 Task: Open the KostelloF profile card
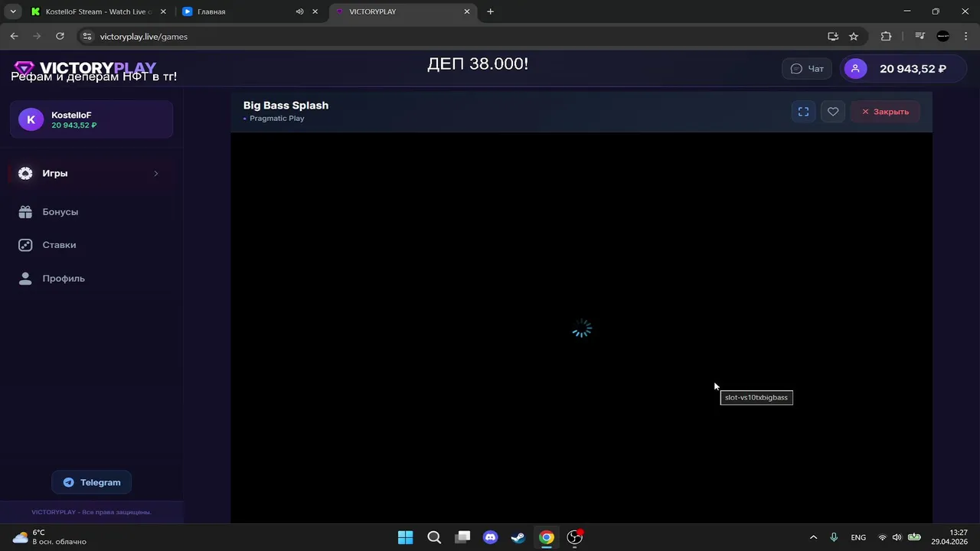pyautogui.click(x=91, y=119)
